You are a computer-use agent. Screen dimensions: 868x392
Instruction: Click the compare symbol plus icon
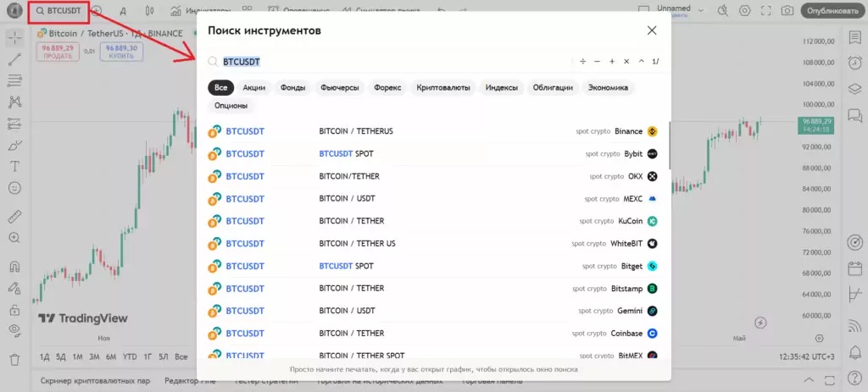point(97,10)
